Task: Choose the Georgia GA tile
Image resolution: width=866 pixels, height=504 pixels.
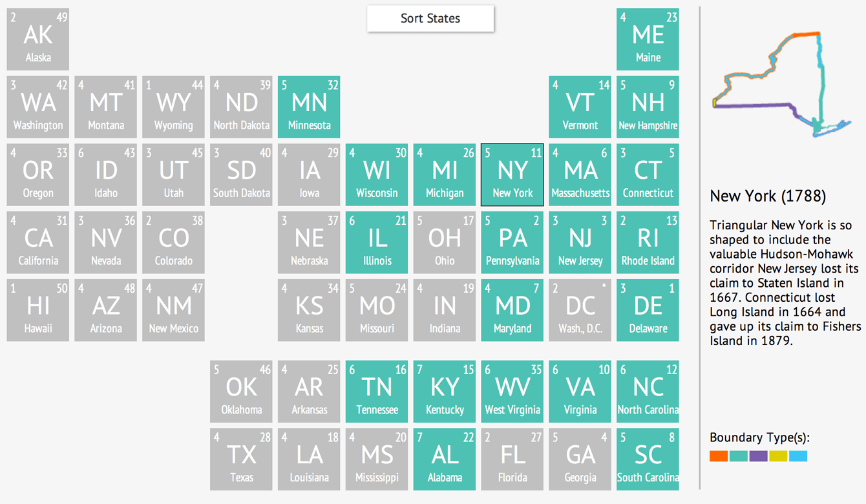Action: pos(580,459)
